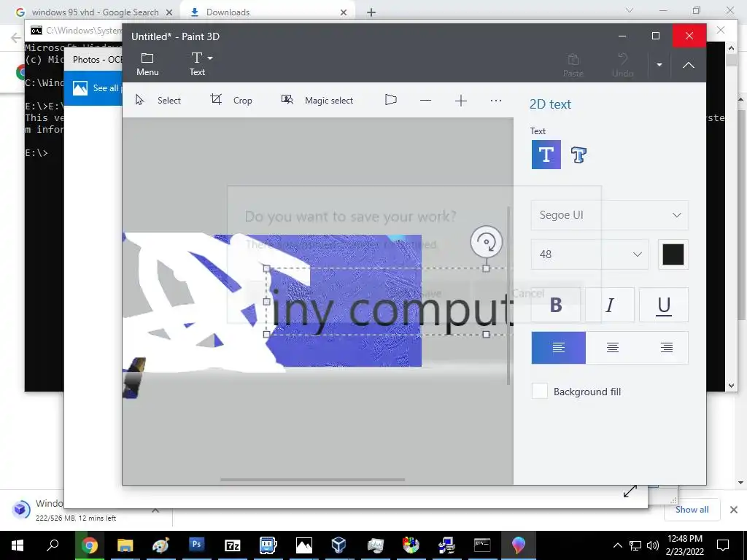Open the Photos app taskbar icon

pos(303,545)
